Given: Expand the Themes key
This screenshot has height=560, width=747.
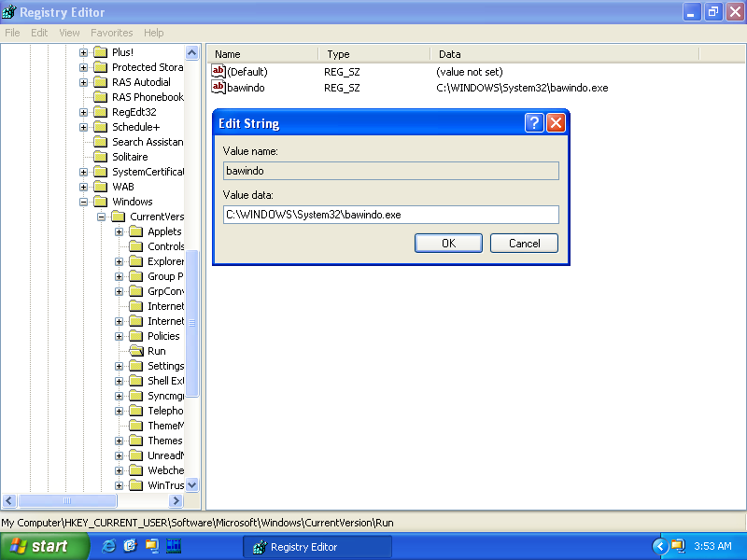Looking at the screenshot, I should pos(120,441).
